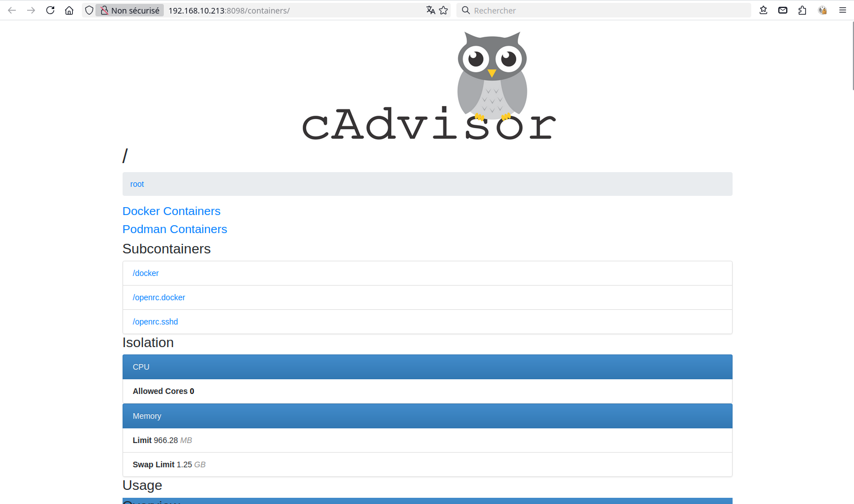This screenshot has width=854, height=504.
Task: Reload the page with the refresh icon
Action: pos(50,10)
